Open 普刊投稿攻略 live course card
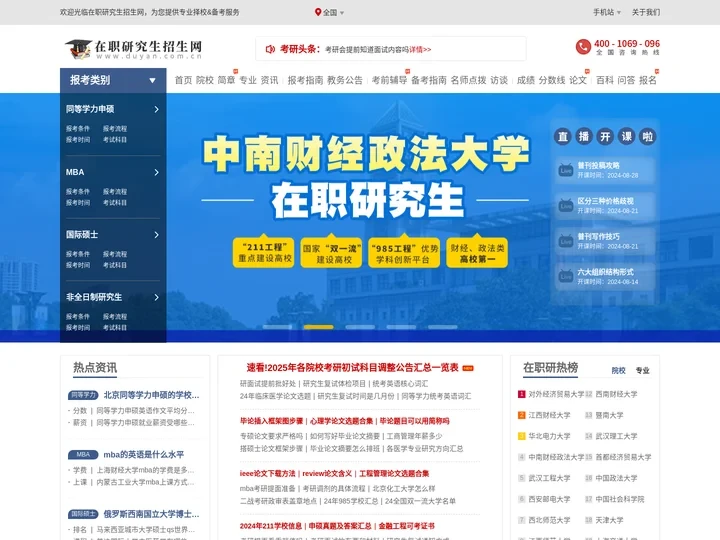720x540 pixels. (x=605, y=170)
